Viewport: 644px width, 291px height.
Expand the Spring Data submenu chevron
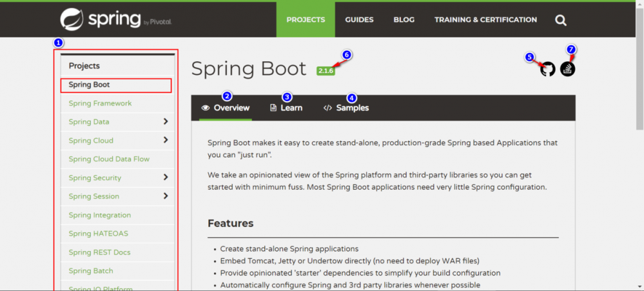pos(166,122)
